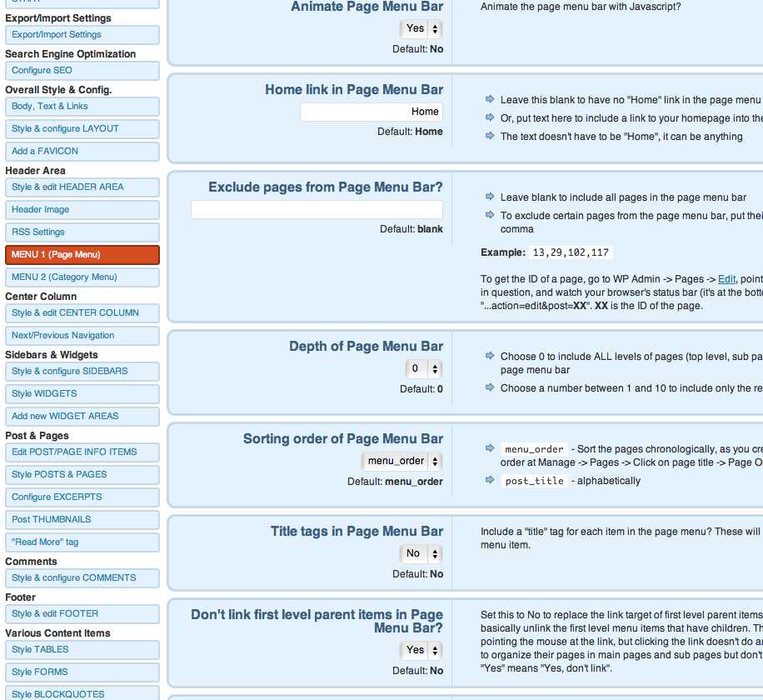
Task: Click 'Sidebars & Widgets' sidebar heading
Action: pyautogui.click(x=52, y=355)
